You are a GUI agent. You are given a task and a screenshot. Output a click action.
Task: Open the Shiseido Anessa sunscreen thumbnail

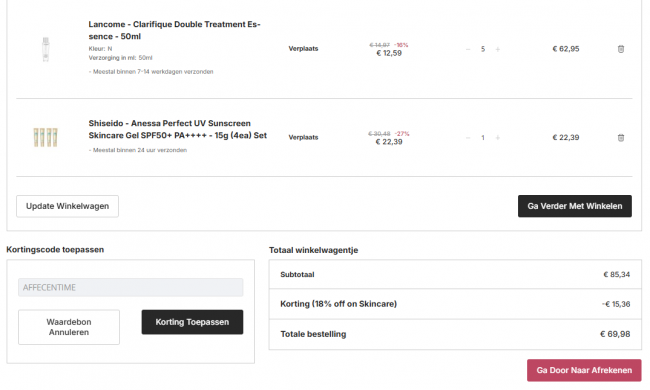pos(46,137)
